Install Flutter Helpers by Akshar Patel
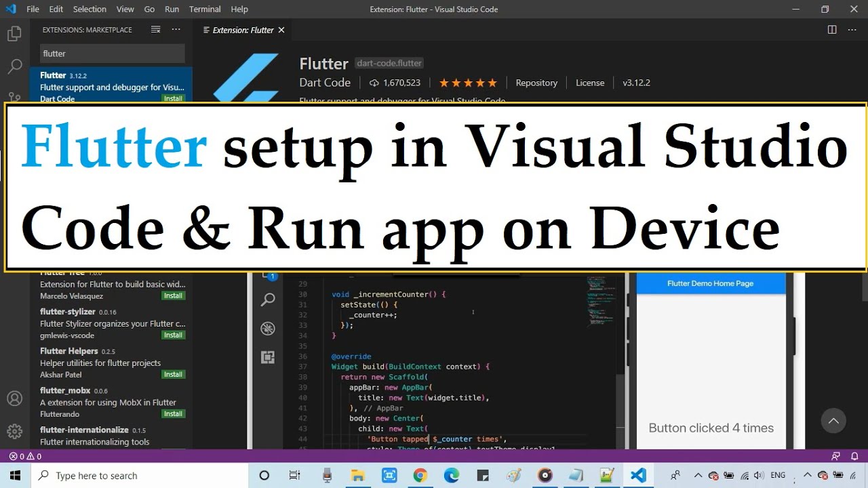The width and height of the screenshot is (868, 488). point(173,374)
